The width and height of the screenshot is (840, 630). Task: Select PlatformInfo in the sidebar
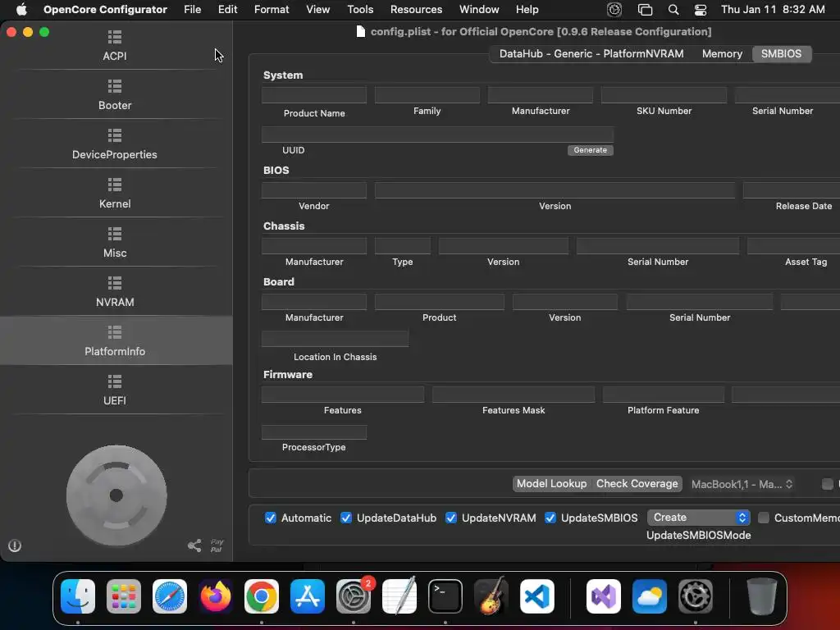(115, 340)
